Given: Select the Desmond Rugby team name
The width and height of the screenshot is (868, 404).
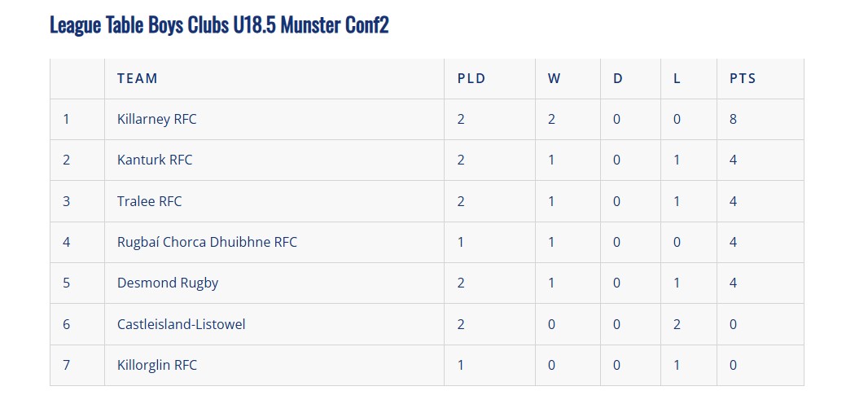Looking at the screenshot, I should [x=168, y=283].
